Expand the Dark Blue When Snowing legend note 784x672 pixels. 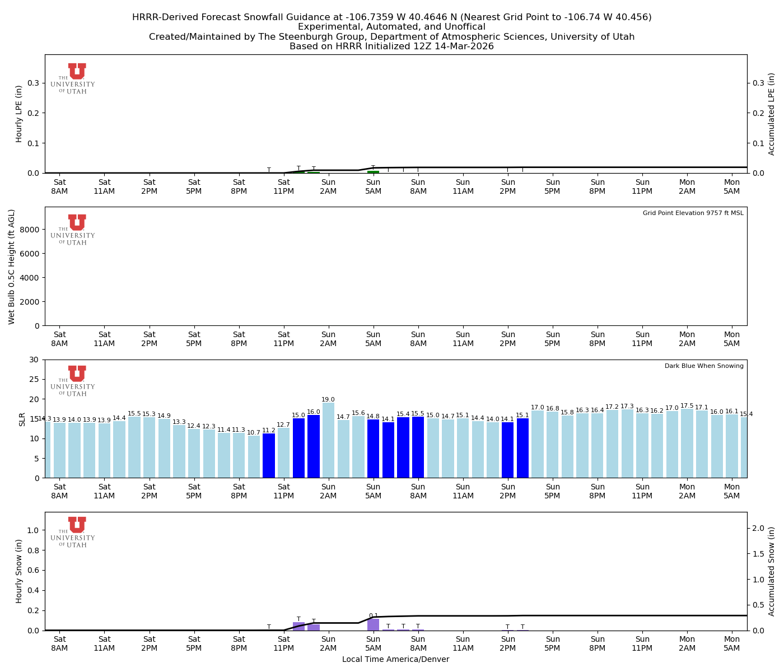703,365
